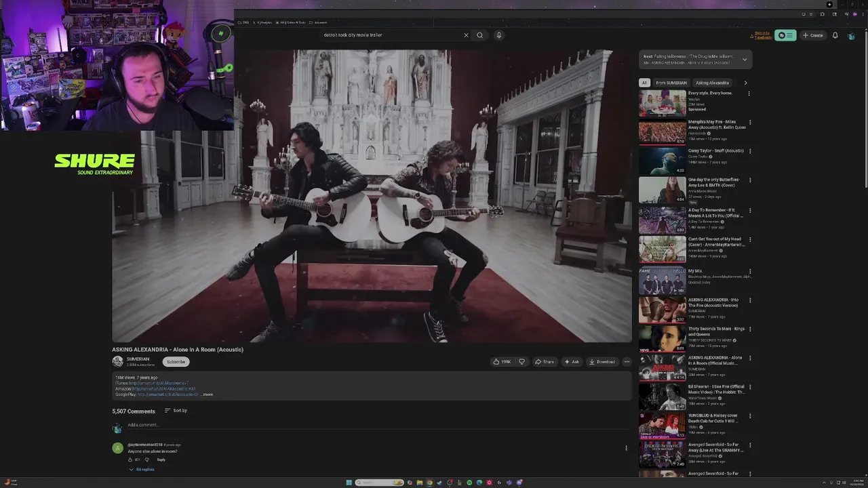
Task: Open the Sort by comments dropdown
Action: 176,411
